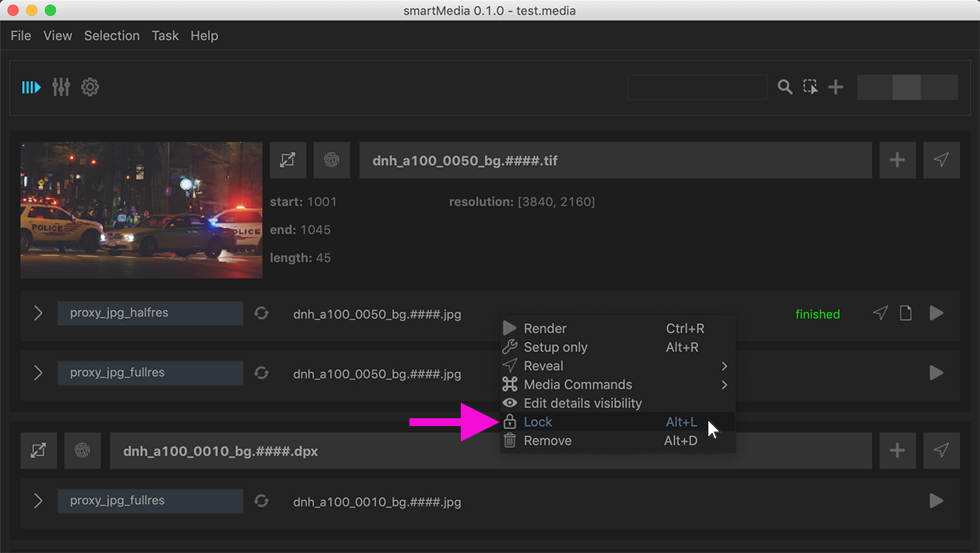Open the document icon in finished row
The image size is (980, 553).
pyautogui.click(x=906, y=313)
